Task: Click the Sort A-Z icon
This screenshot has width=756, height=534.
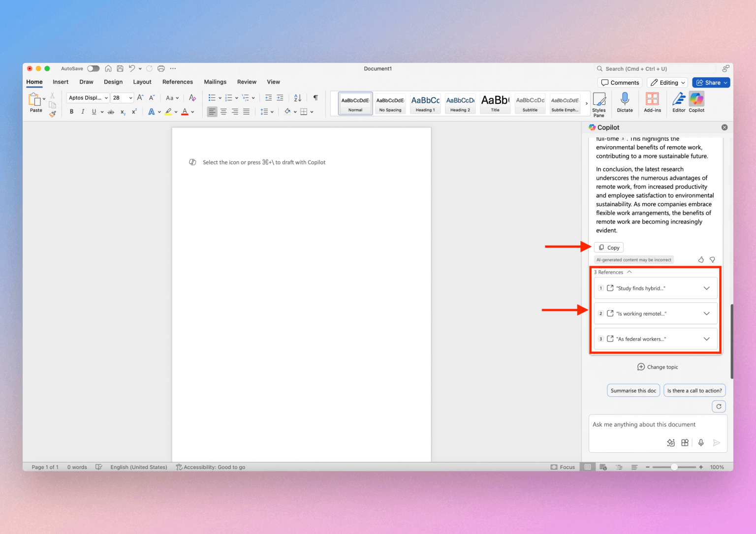Action: point(297,97)
